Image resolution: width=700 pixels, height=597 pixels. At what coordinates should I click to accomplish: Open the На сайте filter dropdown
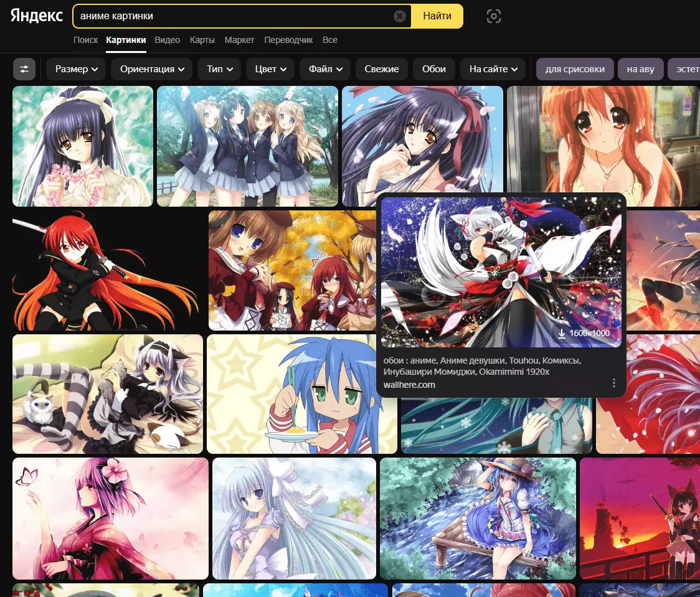493,69
